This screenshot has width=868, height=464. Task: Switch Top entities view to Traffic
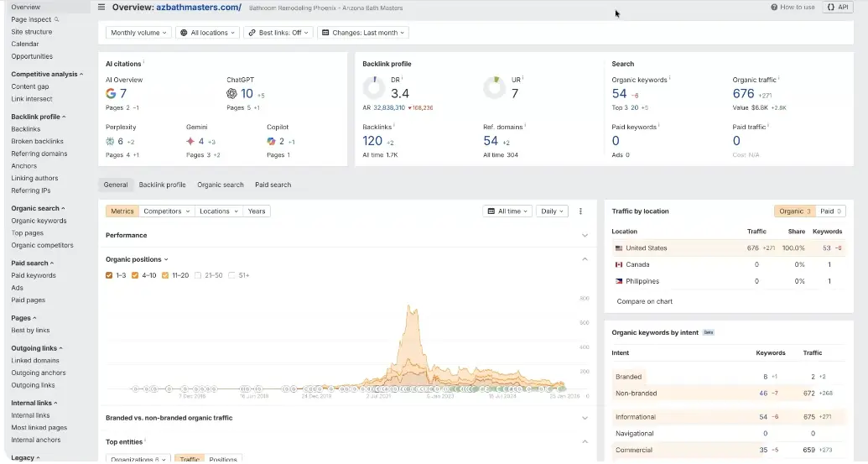point(190,459)
